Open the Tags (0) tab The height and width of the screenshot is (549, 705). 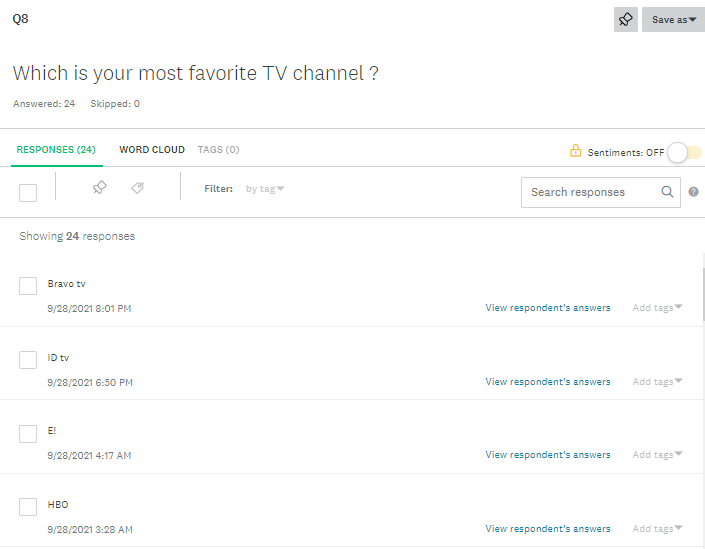pos(218,150)
